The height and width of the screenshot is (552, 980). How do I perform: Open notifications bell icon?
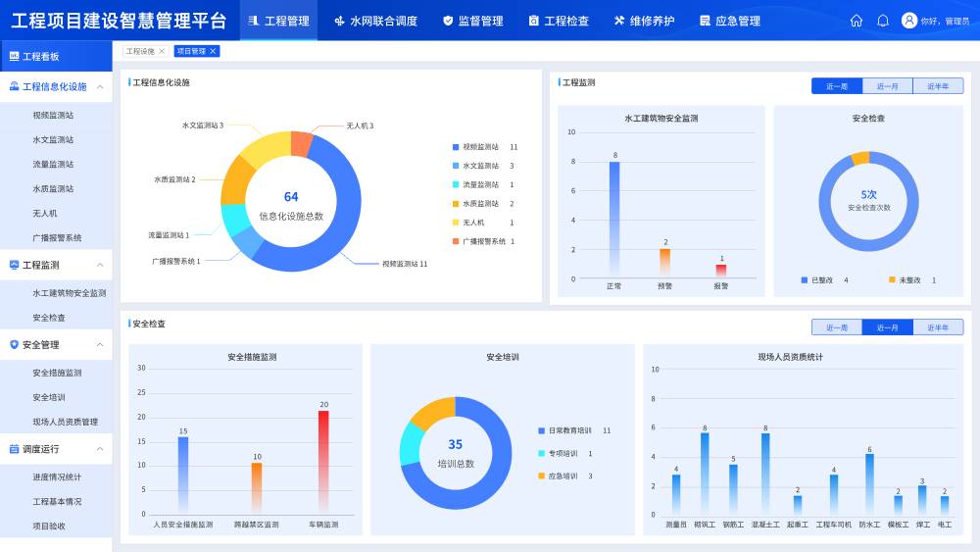pyautogui.click(x=883, y=21)
